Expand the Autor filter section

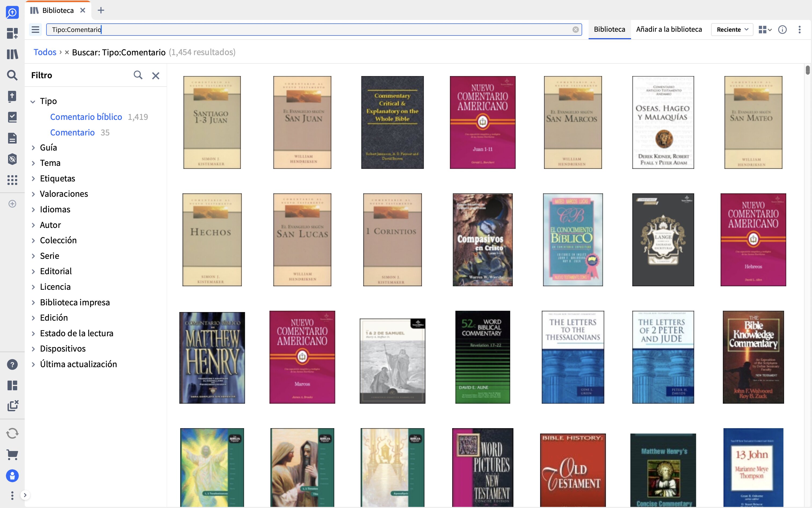(33, 225)
